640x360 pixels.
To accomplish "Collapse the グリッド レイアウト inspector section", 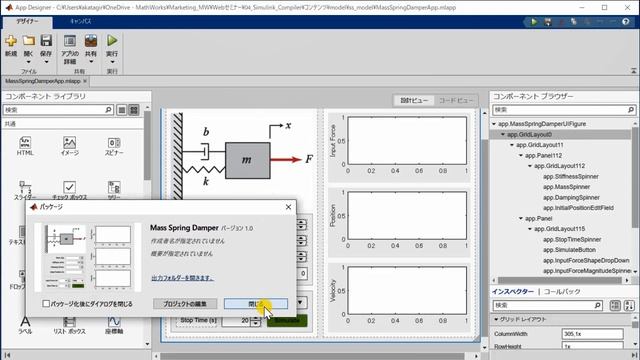I will click(x=496, y=320).
